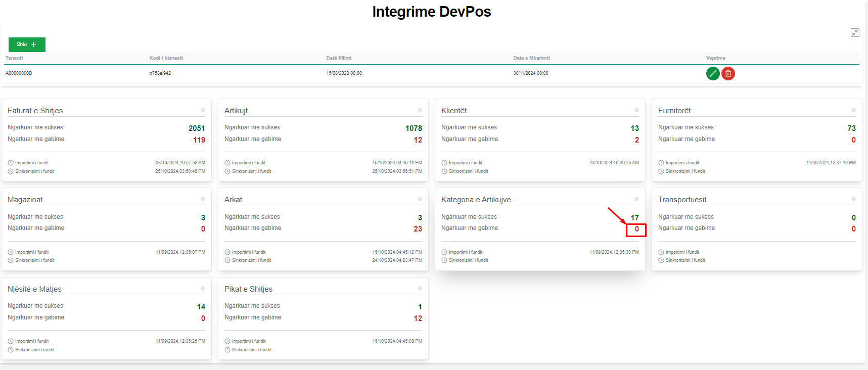Click success count 1078 in Artikujt card

pos(414,128)
